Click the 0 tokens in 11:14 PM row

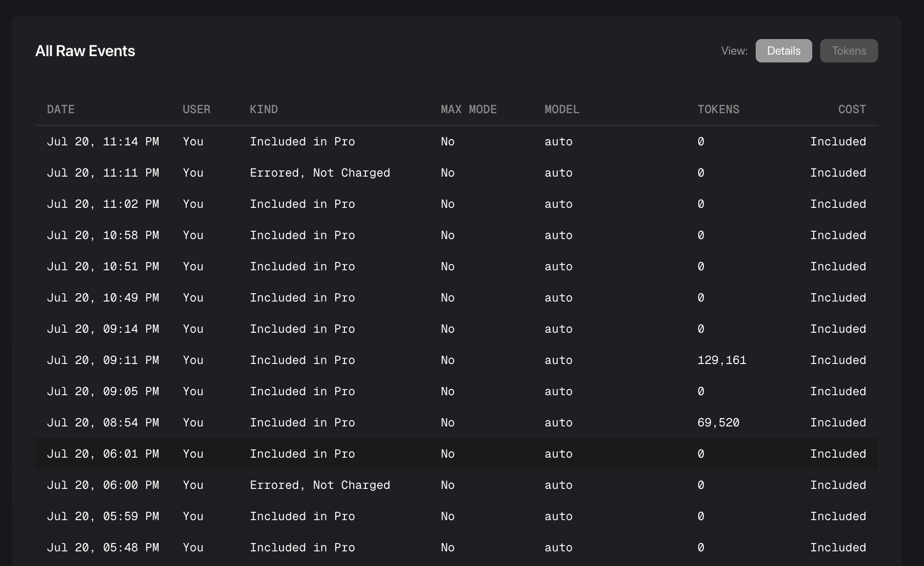(701, 141)
